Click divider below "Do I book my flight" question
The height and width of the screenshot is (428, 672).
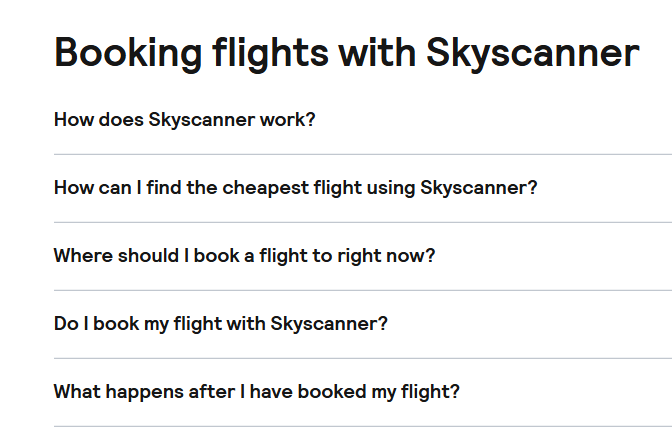click(x=362, y=358)
